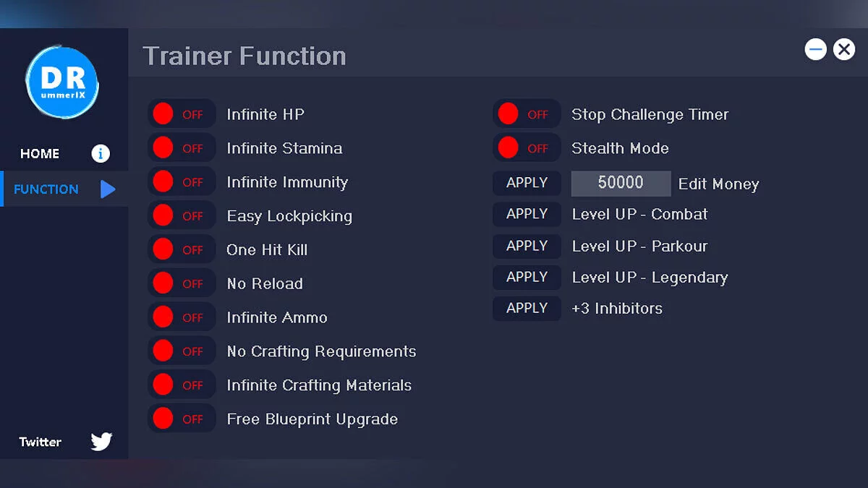Click the info icon beside HOME
Image resolution: width=868 pixels, height=488 pixels.
point(101,153)
